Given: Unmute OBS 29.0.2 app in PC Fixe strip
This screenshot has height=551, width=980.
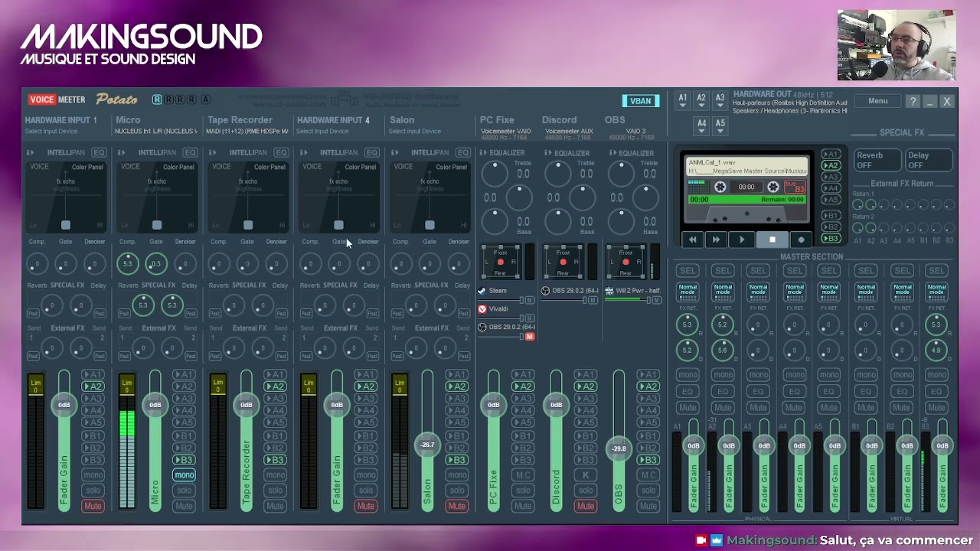Looking at the screenshot, I should tap(529, 337).
